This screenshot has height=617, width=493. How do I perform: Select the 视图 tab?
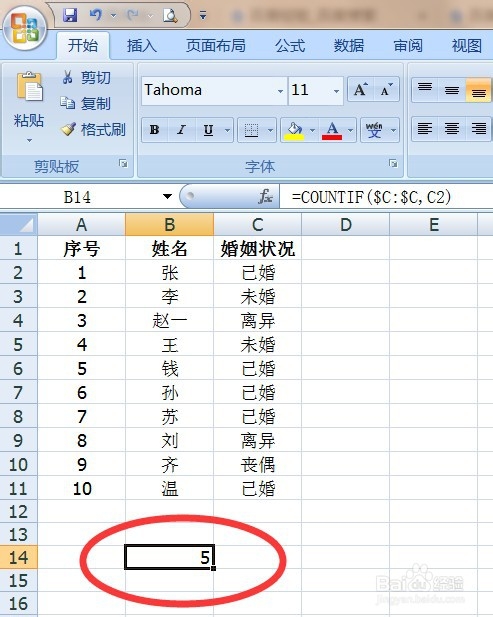pyautogui.click(x=467, y=45)
